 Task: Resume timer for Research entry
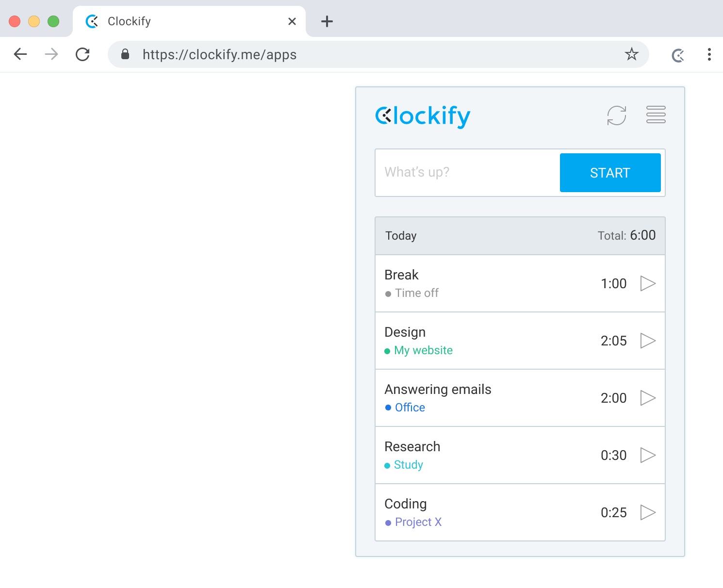coord(648,455)
